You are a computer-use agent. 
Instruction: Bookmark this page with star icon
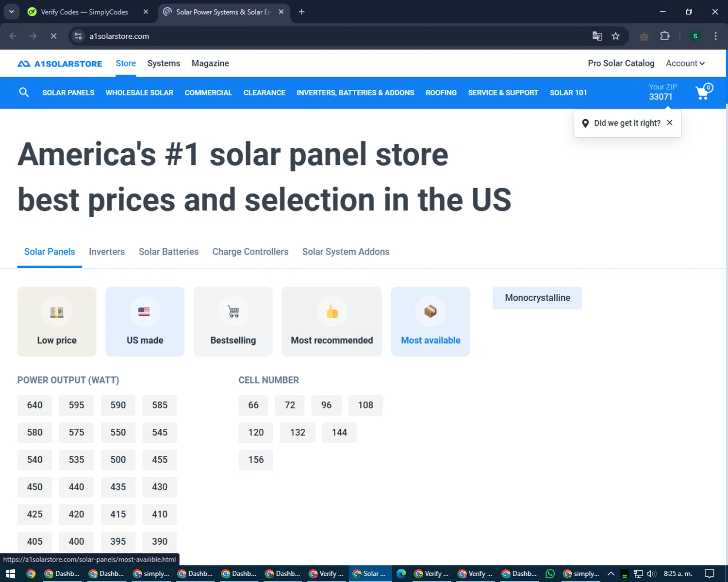615,36
